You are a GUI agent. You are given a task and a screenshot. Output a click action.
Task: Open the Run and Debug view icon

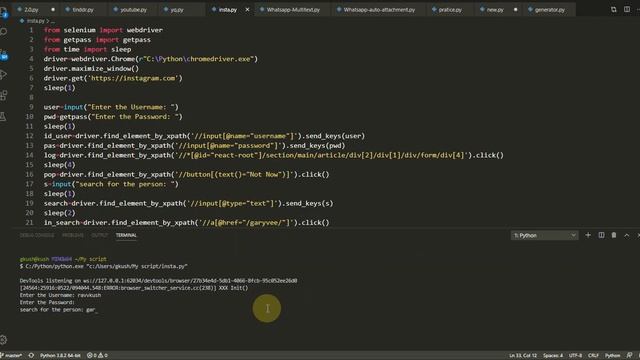pyautogui.click(x=4, y=75)
